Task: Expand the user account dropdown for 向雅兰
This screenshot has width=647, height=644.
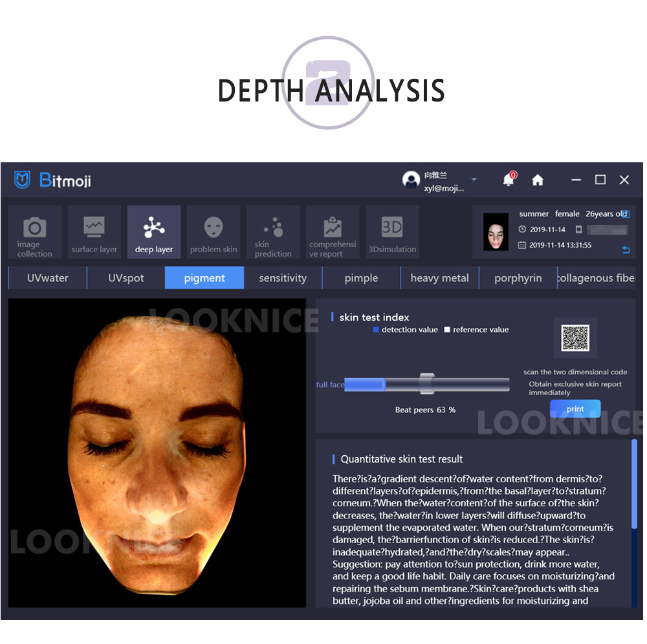Action: 473,180
